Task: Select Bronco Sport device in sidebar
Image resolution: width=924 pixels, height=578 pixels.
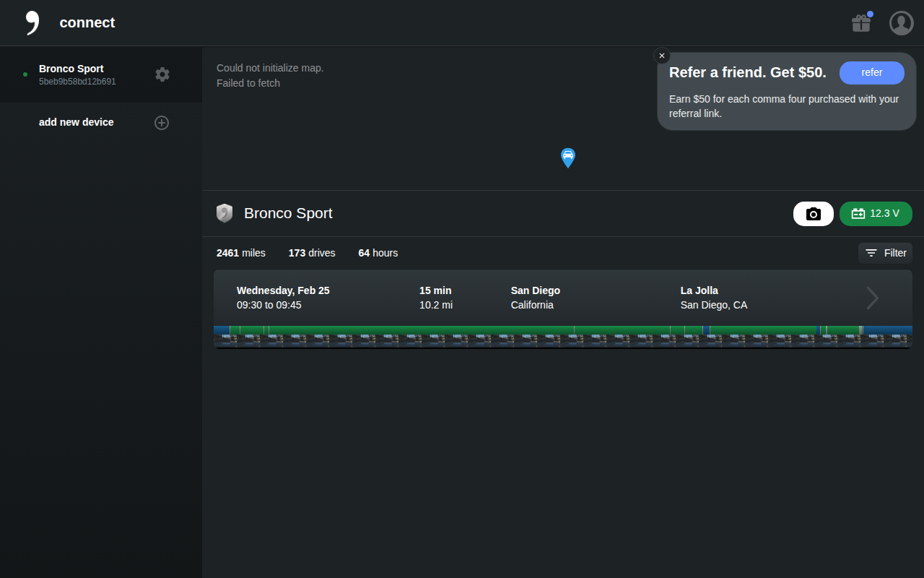Action: pos(101,74)
